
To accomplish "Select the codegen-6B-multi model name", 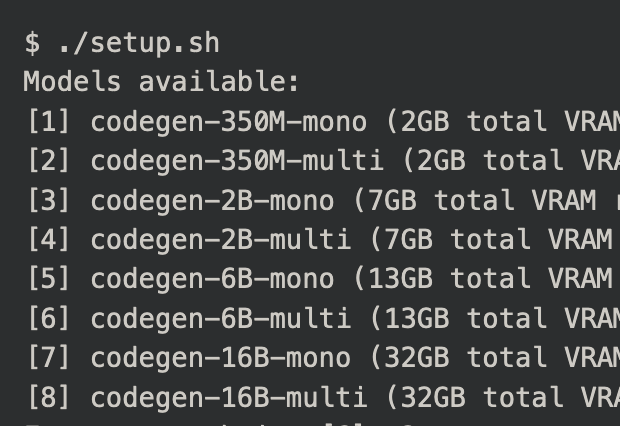I will pyautogui.click(x=220, y=319).
